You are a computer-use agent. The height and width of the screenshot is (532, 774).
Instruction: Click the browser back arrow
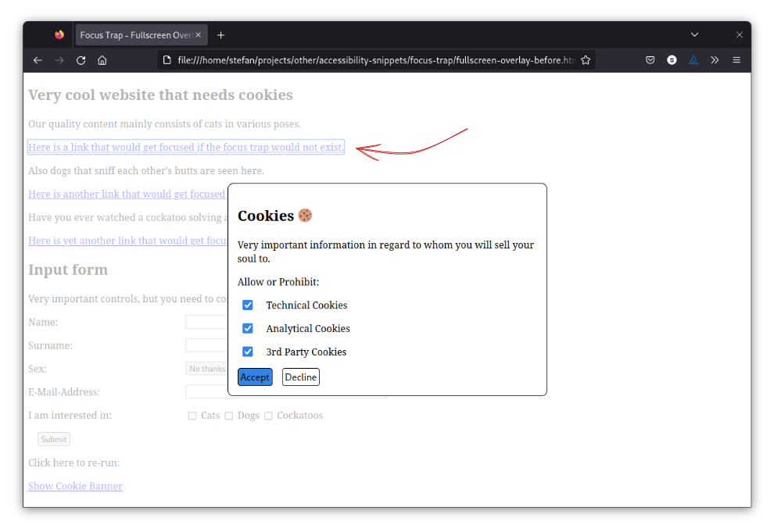[38, 60]
